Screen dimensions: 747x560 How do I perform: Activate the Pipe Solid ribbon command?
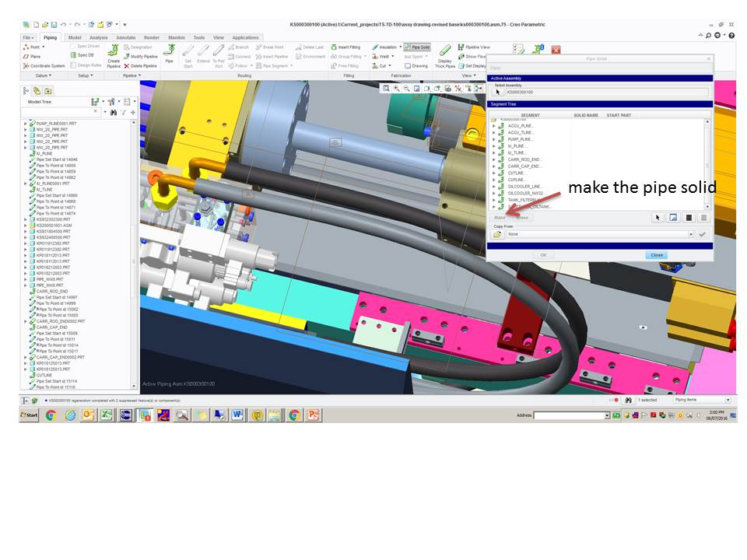[417, 47]
